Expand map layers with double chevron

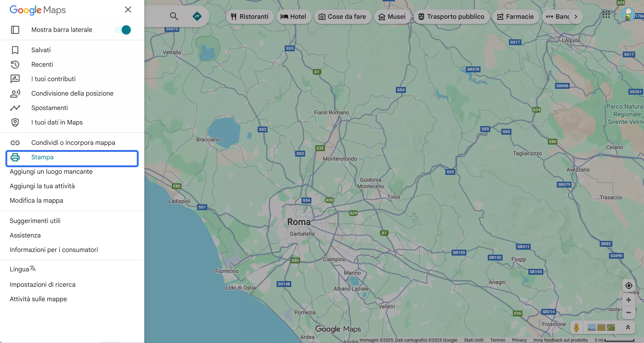pos(628,327)
